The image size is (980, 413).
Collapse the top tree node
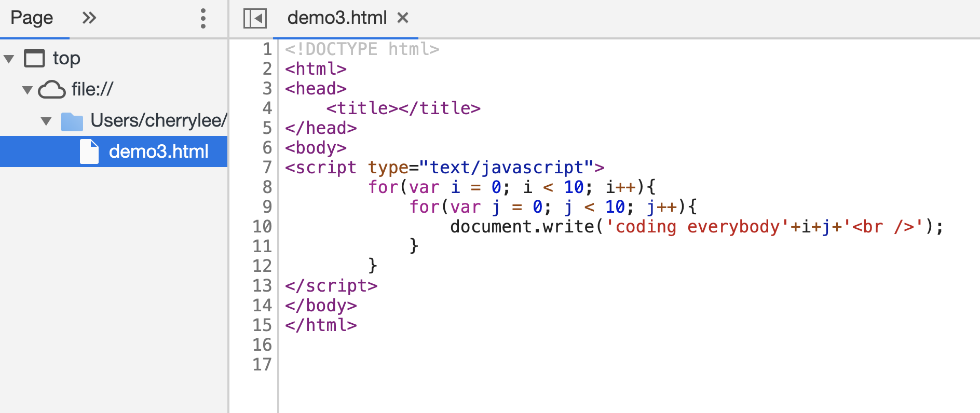tap(9, 59)
